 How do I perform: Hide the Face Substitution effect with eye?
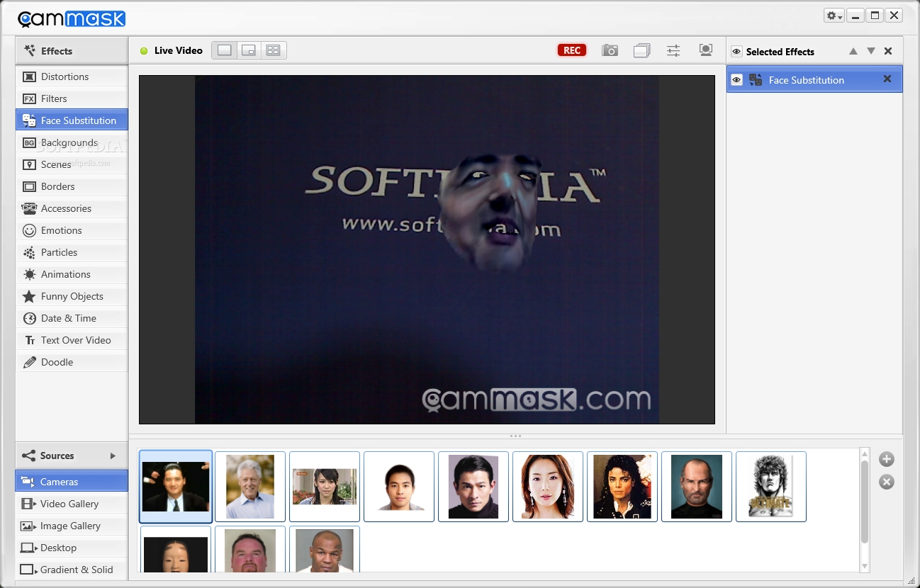click(x=736, y=80)
